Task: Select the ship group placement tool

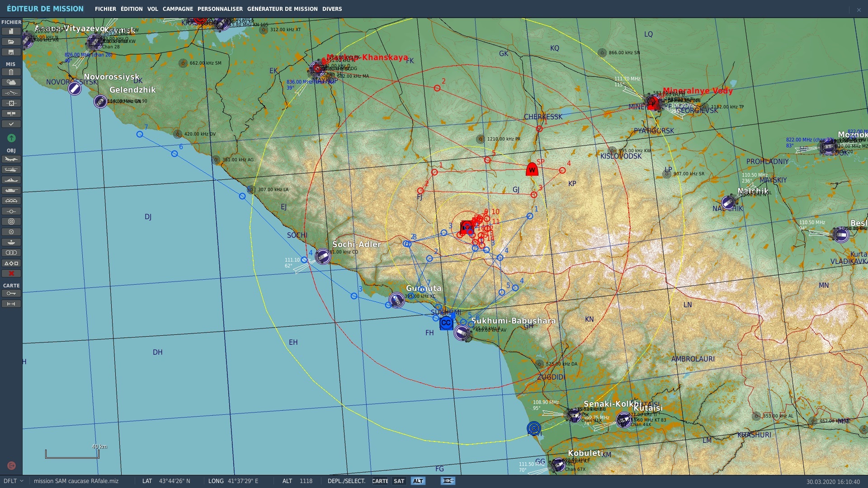Action: 11,180
